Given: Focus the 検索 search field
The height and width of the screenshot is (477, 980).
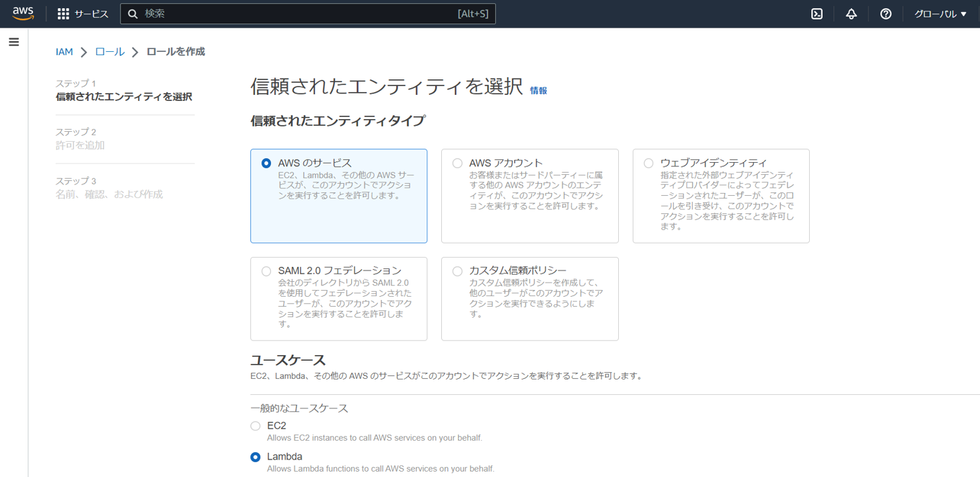Looking at the screenshot, I should coord(296,13).
